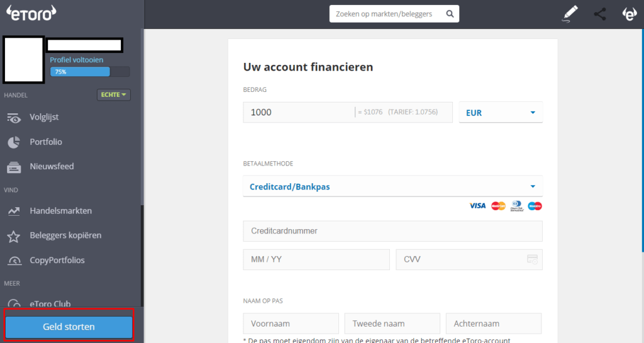
Task: Click the Beleggers kopiëren star icon
Action: pos(14,236)
